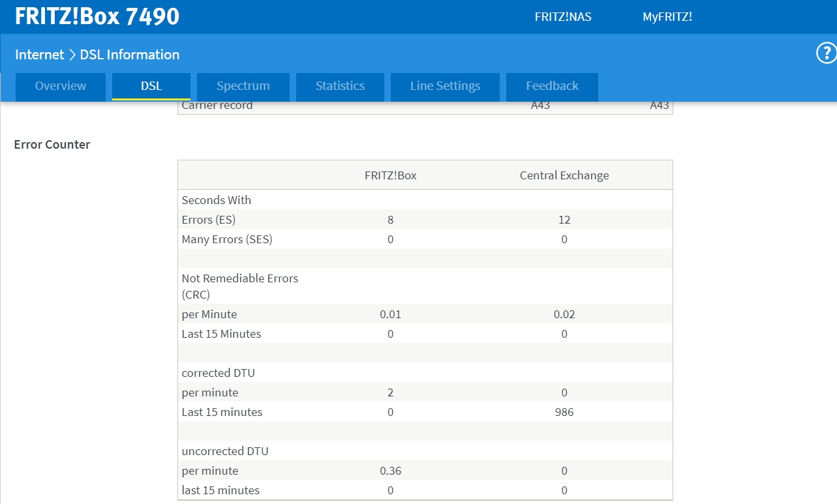837x504 pixels.
Task: Switch to the Statistics tab
Action: (x=340, y=86)
